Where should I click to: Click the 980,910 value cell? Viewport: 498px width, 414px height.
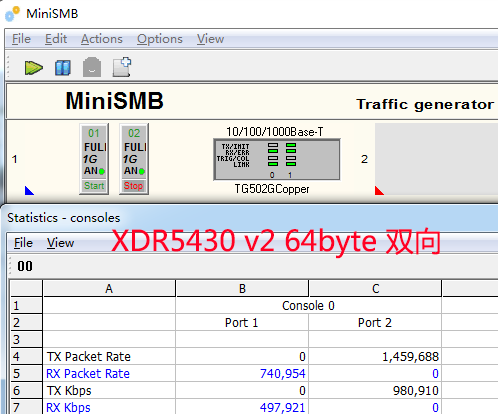click(x=375, y=390)
